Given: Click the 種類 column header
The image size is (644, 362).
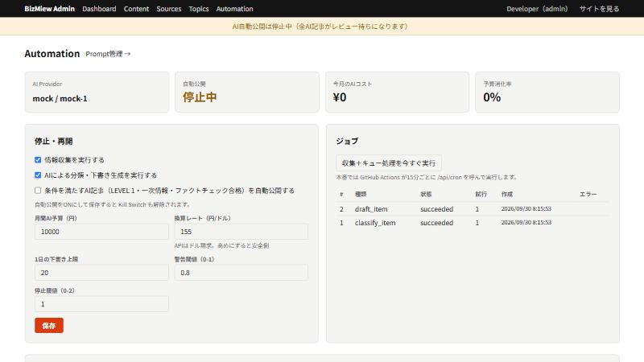Looking at the screenshot, I should [x=361, y=194].
